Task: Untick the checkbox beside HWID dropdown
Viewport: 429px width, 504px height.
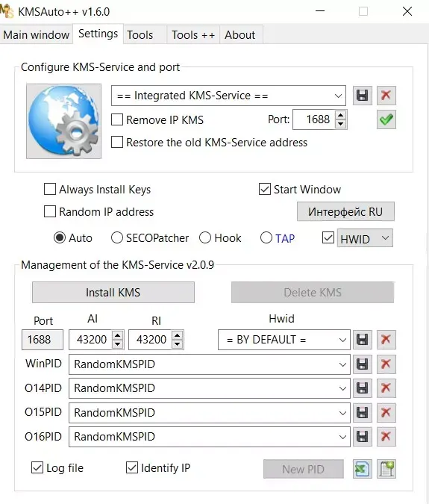Action: pyautogui.click(x=328, y=238)
